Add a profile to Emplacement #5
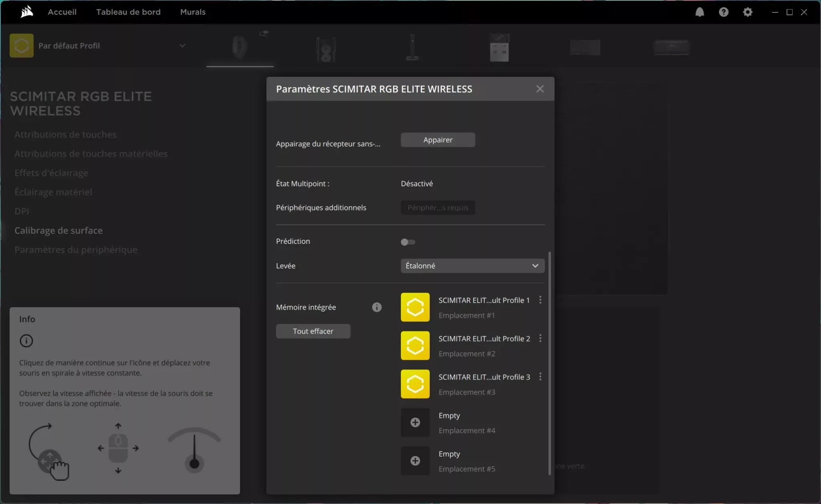The width and height of the screenshot is (821, 504). pos(415,461)
